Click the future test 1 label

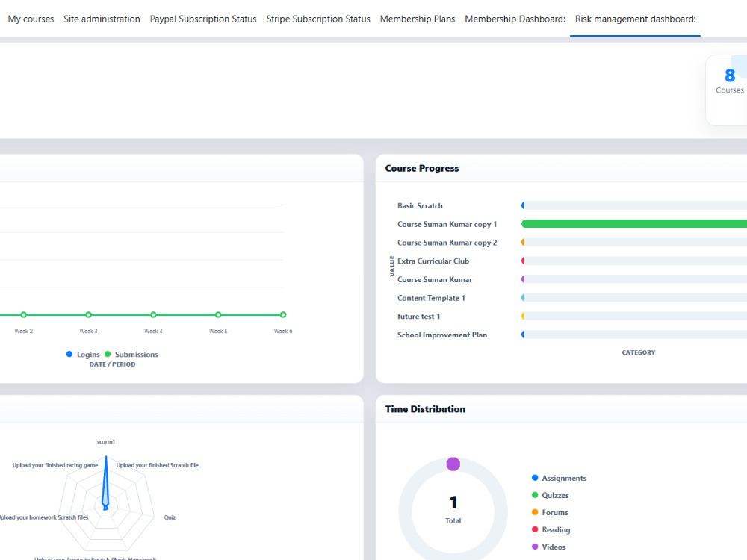point(419,316)
